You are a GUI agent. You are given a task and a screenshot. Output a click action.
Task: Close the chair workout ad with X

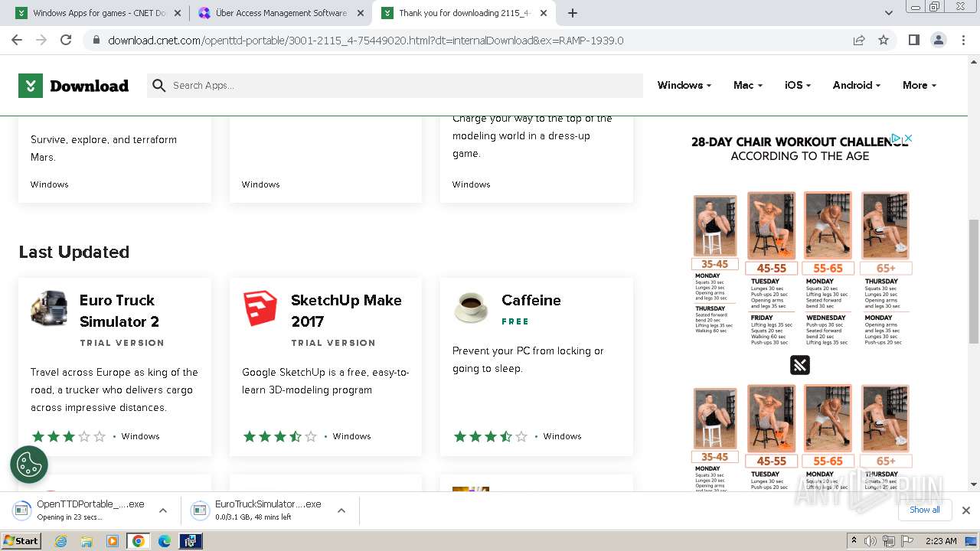coord(908,139)
